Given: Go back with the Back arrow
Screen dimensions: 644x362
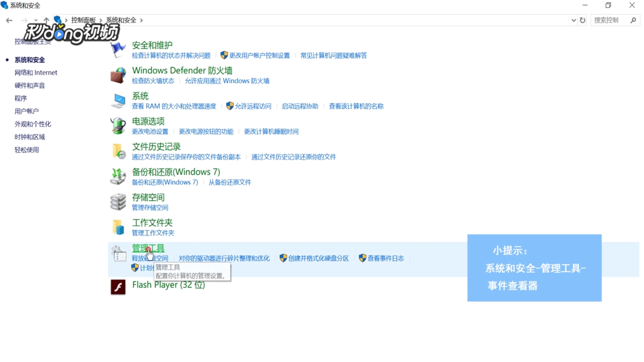Looking at the screenshot, I should [9, 20].
